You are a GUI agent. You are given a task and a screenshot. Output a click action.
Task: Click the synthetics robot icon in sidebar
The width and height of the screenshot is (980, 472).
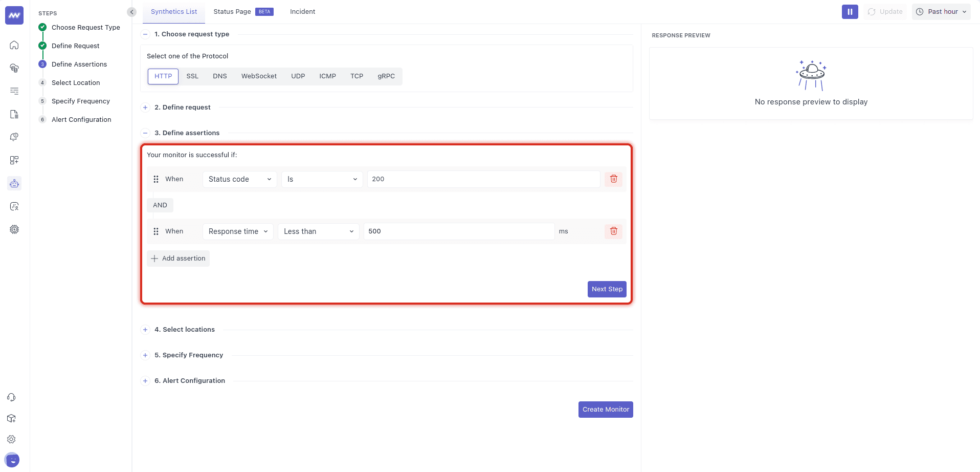click(14, 183)
